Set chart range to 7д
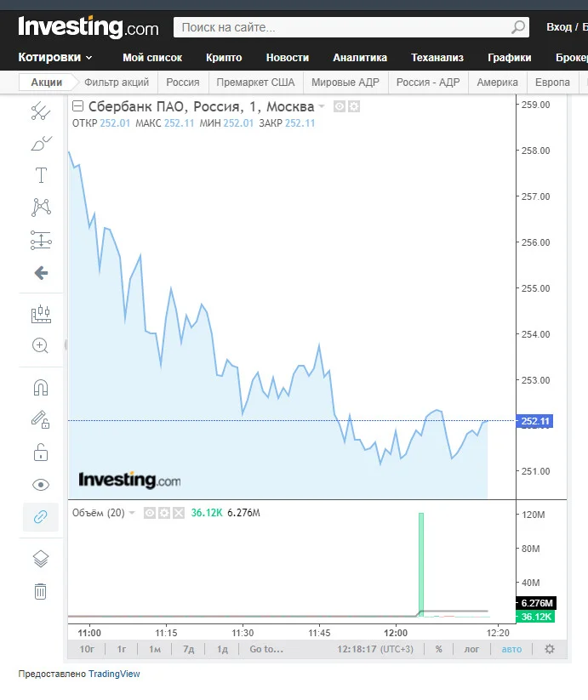Screen dimensions: 588x700 point(188,649)
